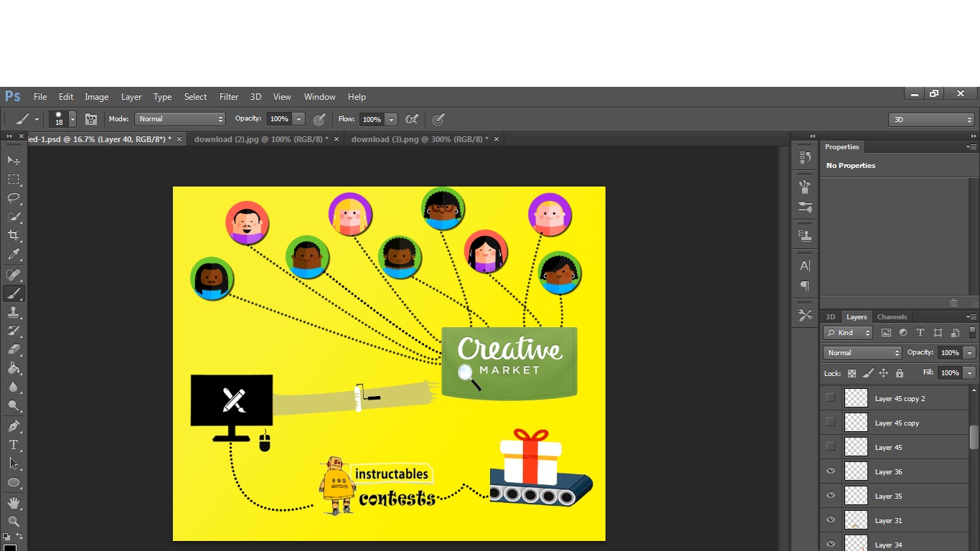Switch to the Channels tab
This screenshot has height=551, width=980.
(x=892, y=316)
